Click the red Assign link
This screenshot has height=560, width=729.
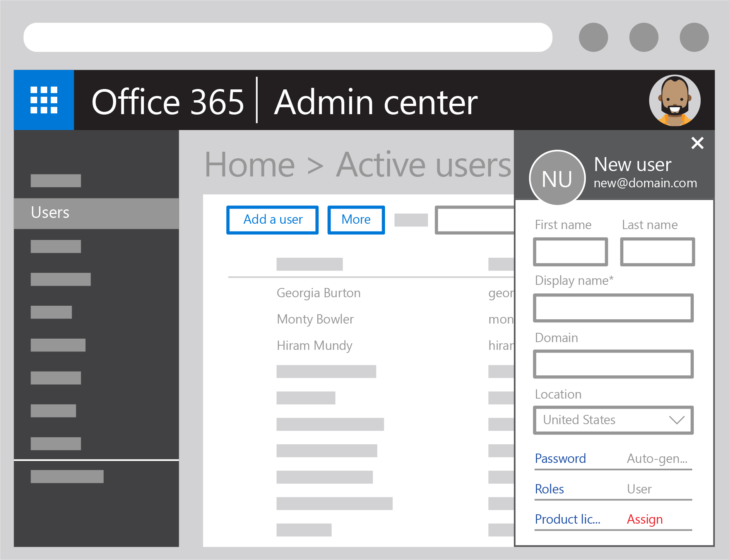(x=645, y=519)
